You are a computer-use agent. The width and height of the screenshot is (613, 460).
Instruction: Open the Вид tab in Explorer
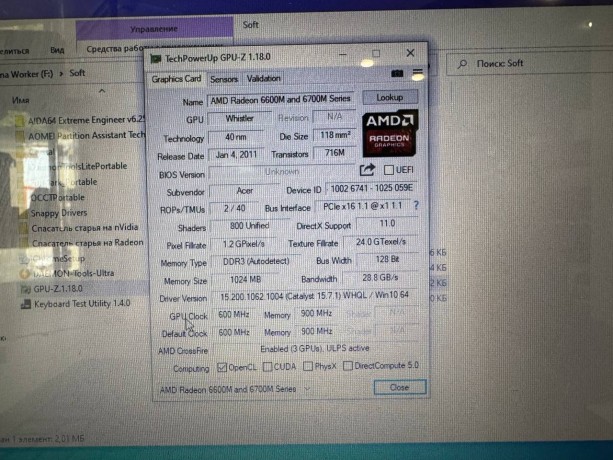57,50
